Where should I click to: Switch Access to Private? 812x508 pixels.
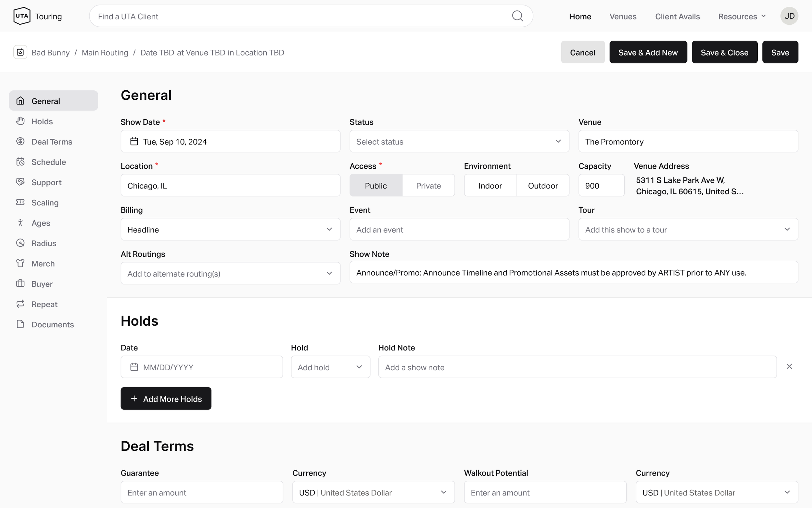pyautogui.click(x=428, y=185)
